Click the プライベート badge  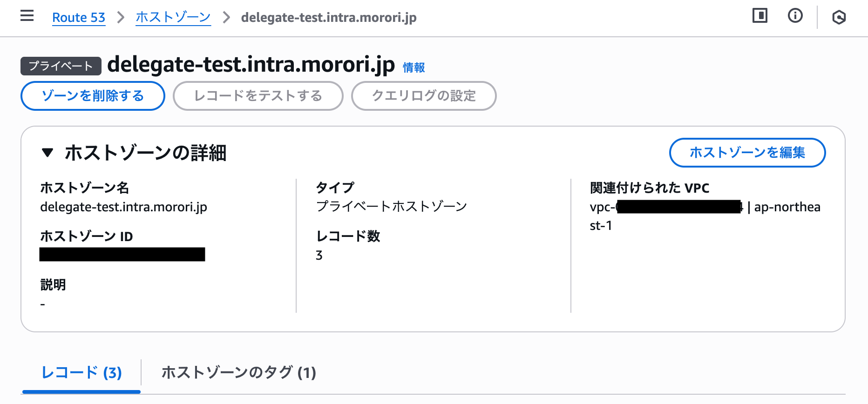point(61,66)
